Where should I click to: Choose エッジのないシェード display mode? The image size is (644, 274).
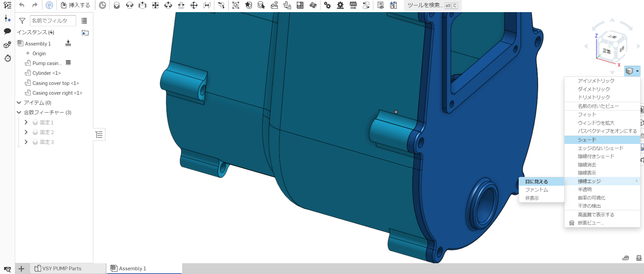click(x=601, y=148)
